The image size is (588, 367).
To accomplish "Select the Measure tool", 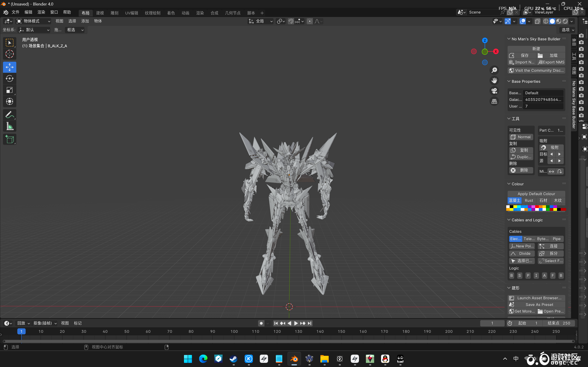I will pos(9,126).
